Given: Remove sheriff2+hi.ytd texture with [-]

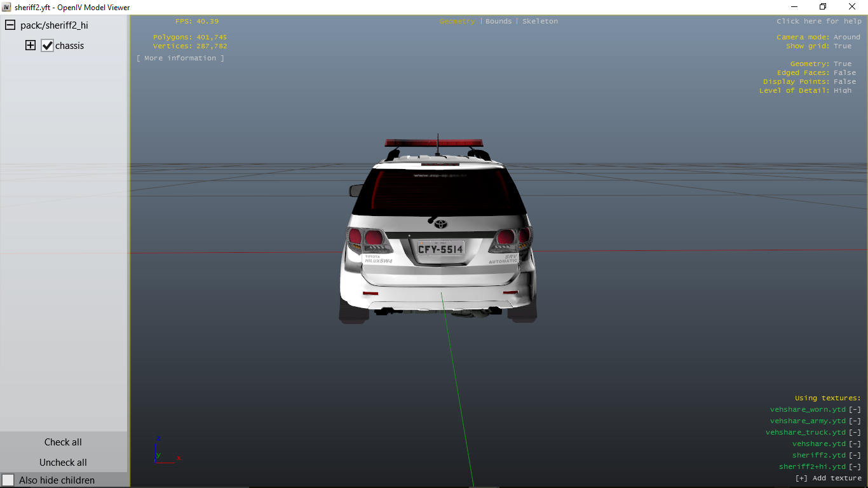Looking at the screenshot, I should [x=855, y=467].
